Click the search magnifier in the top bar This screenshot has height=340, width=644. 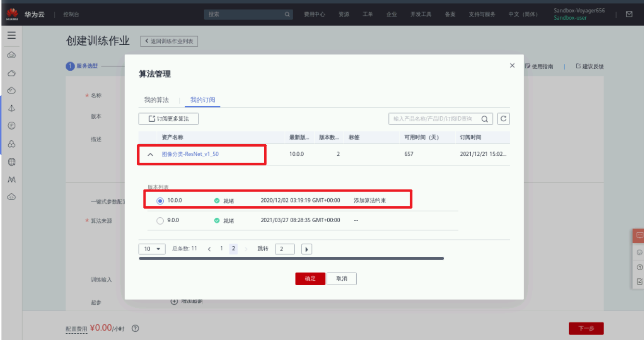[x=287, y=14]
